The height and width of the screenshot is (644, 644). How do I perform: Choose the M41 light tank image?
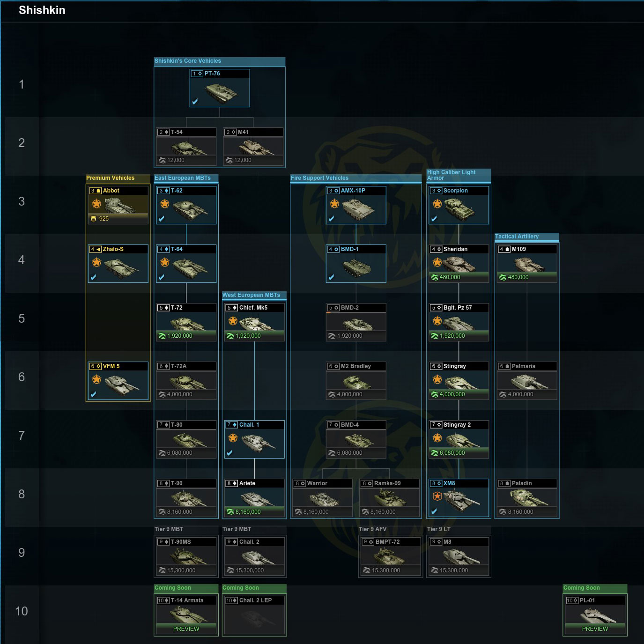tap(256, 148)
